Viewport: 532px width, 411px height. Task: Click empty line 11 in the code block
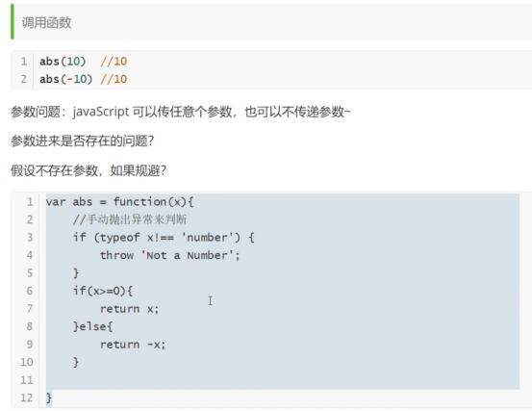pos(282,380)
